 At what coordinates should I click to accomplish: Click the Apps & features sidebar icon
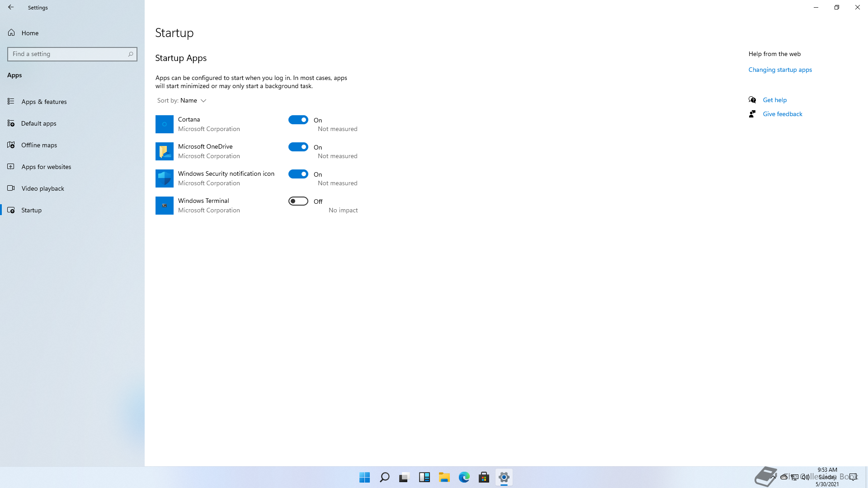point(11,101)
